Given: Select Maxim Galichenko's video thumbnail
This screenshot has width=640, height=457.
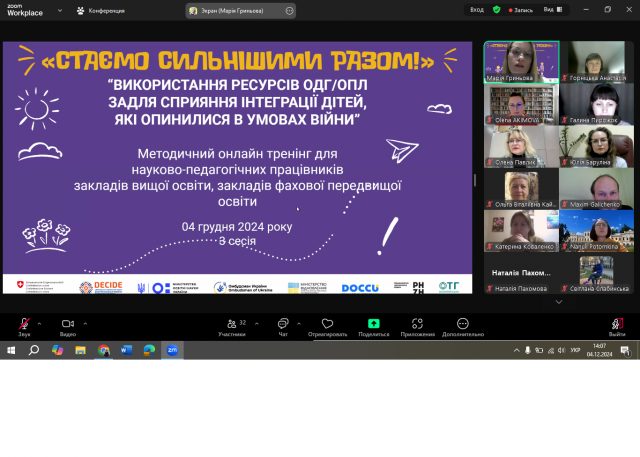Looking at the screenshot, I should click(596, 188).
